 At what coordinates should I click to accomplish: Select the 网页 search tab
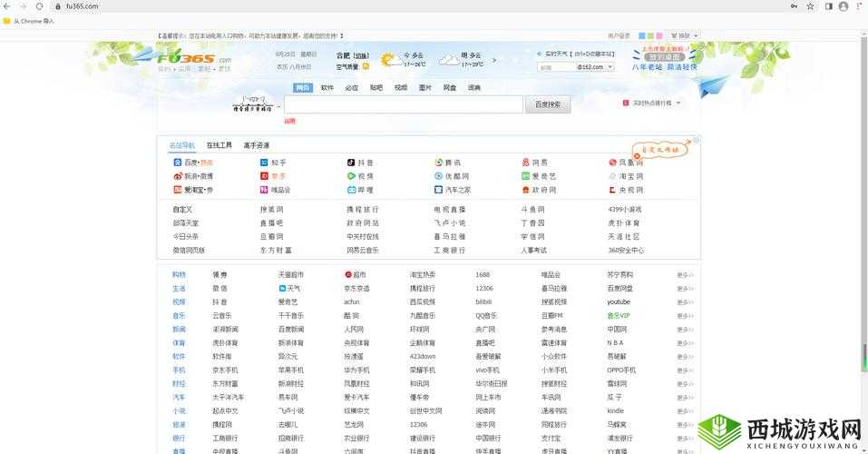click(x=303, y=87)
